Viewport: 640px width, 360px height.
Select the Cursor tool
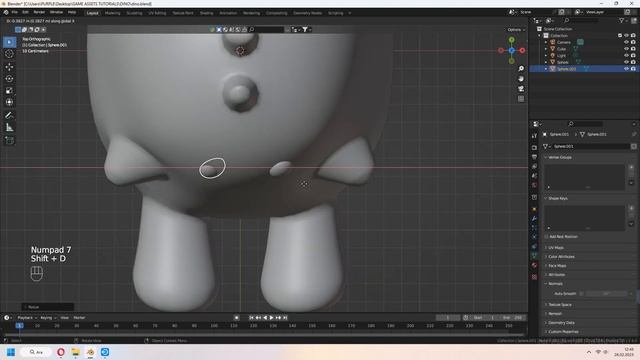9,54
